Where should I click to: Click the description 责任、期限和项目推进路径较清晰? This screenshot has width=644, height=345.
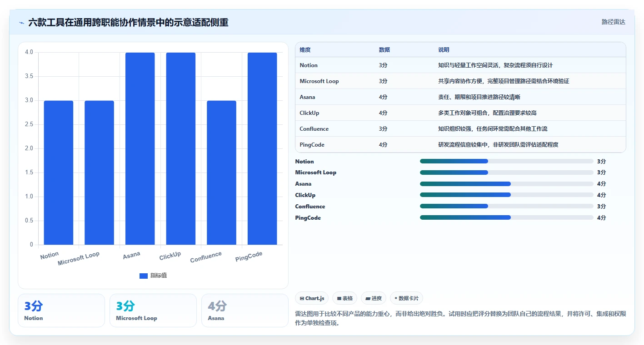coord(479,97)
